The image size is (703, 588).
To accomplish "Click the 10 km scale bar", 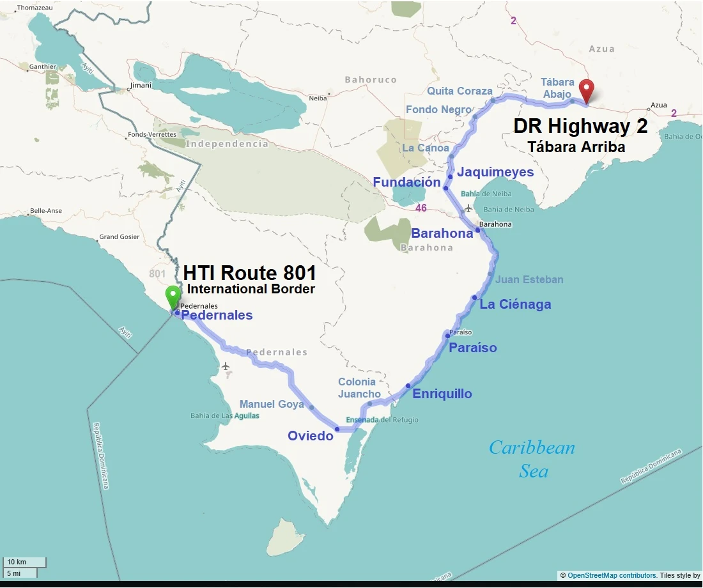I will click(24, 562).
